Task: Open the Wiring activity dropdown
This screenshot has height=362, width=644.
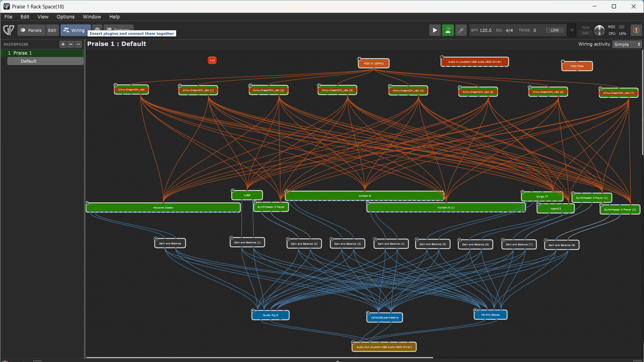Action: click(627, 44)
